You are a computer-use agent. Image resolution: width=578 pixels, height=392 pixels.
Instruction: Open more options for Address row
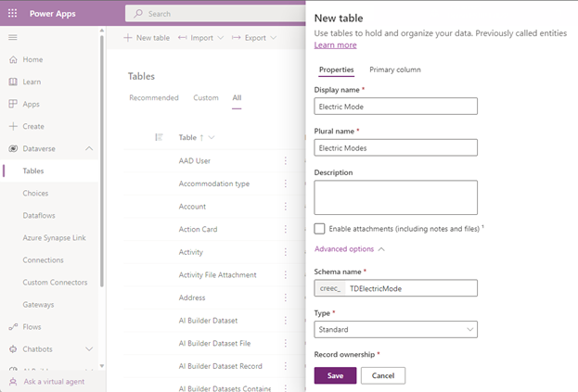tap(286, 297)
